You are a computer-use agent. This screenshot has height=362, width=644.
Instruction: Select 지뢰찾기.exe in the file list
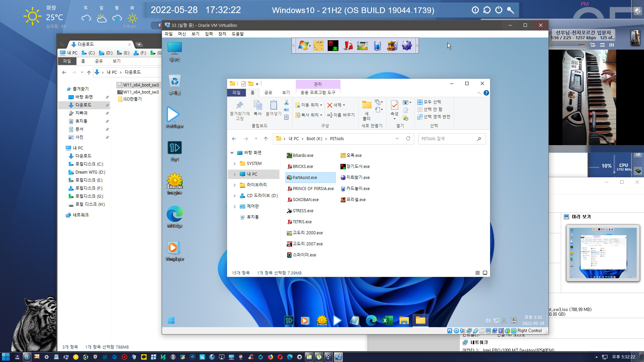click(x=355, y=178)
